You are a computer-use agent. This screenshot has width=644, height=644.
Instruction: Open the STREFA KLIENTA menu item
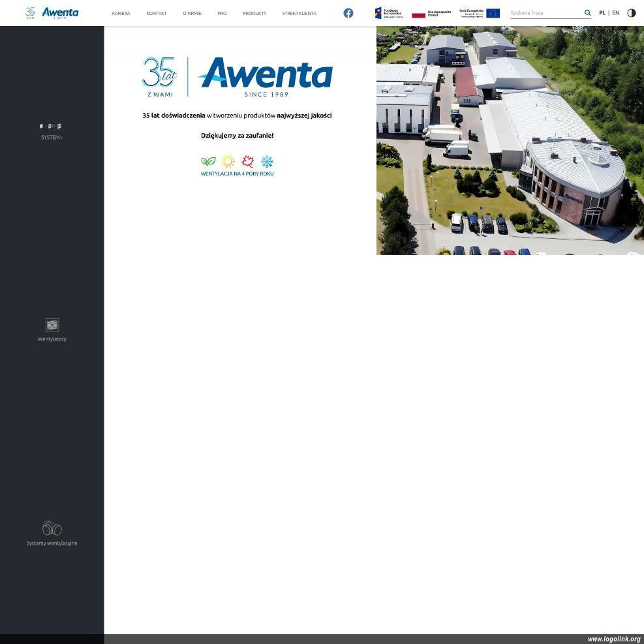click(299, 13)
